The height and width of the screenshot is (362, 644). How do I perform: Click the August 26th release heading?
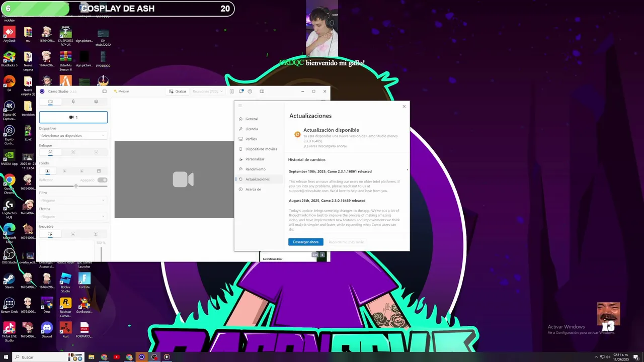327,201
